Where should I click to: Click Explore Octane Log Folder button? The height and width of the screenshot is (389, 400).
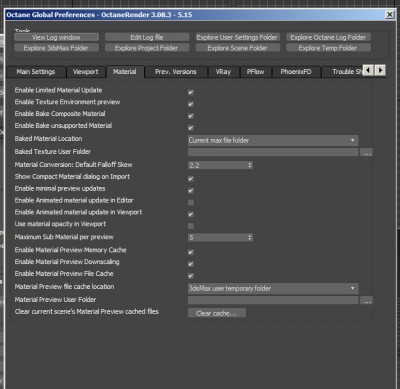coord(328,37)
